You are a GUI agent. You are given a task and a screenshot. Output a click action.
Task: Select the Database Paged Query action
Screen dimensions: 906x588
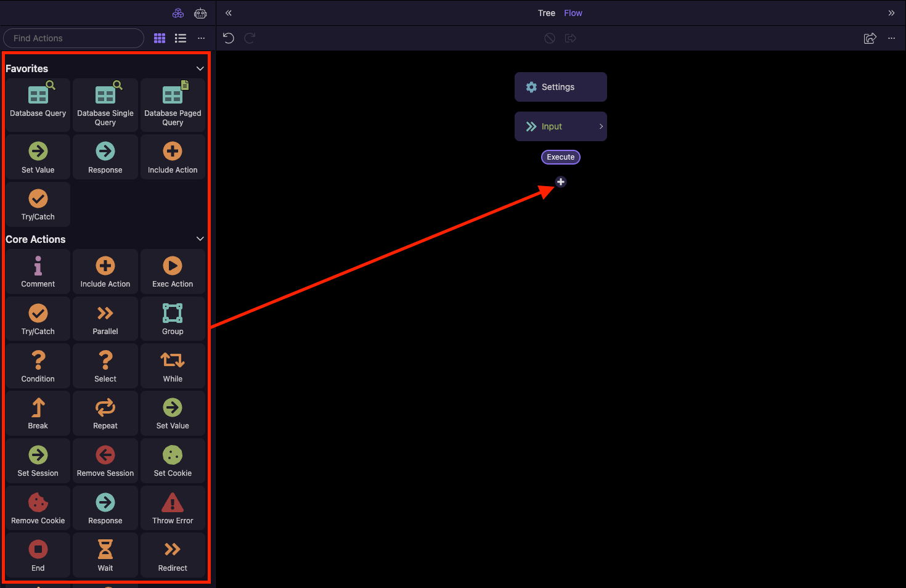coord(173,104)
